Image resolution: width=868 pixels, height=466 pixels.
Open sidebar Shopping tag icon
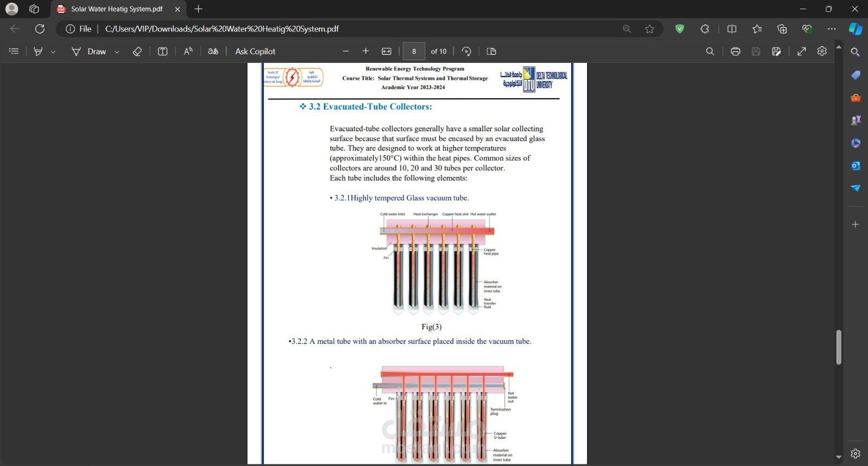(856, 75)
